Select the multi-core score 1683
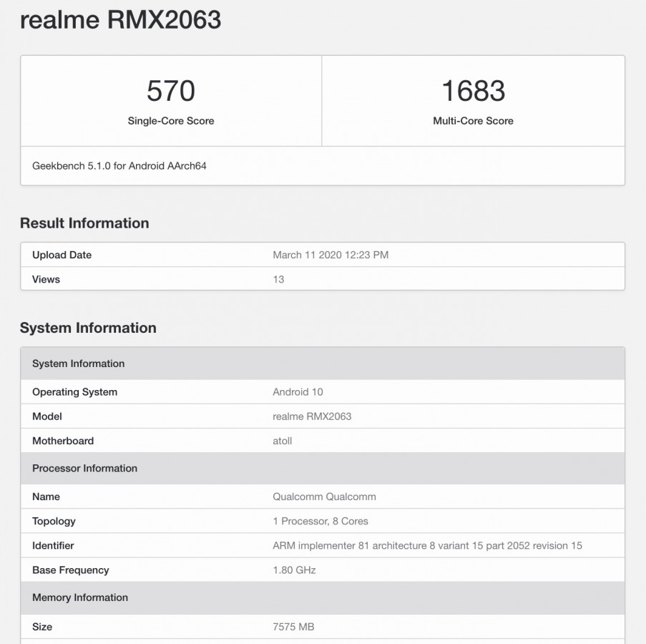The image size is (646, 644). pyautogui.click(x=474, y=91)
